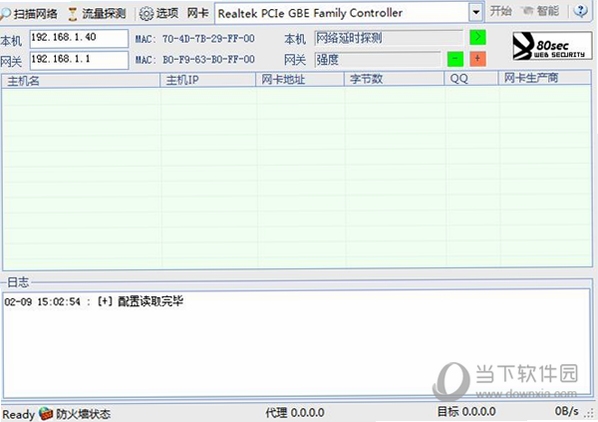The width and height of the screenshot is (598, 422).
Task: Click the firewall status icon in the status bar
Action: (x=46, y=414)
